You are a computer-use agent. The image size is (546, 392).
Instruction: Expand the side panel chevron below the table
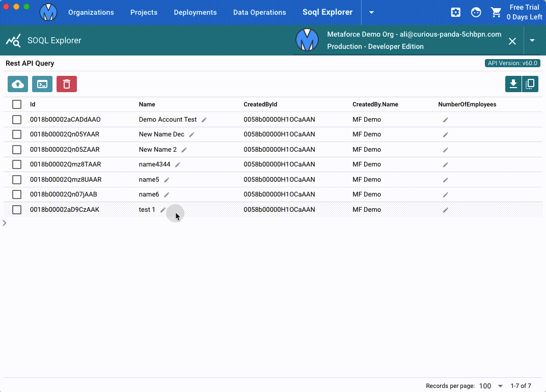coord(5,223)
